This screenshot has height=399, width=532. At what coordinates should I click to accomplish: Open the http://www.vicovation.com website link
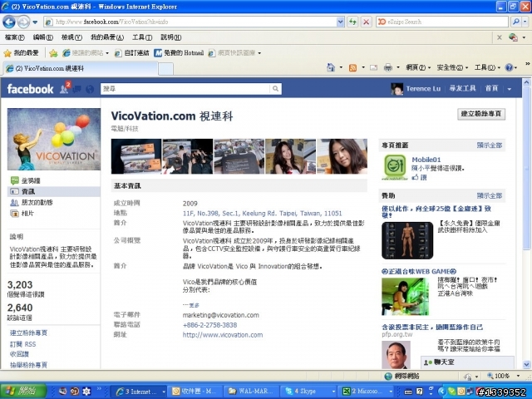pos(223,335)
